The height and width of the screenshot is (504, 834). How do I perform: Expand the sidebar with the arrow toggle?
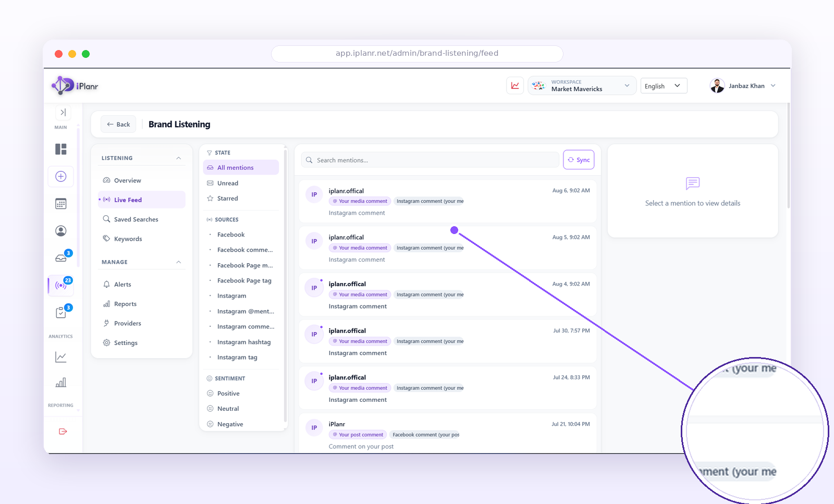tap(63, 112)
